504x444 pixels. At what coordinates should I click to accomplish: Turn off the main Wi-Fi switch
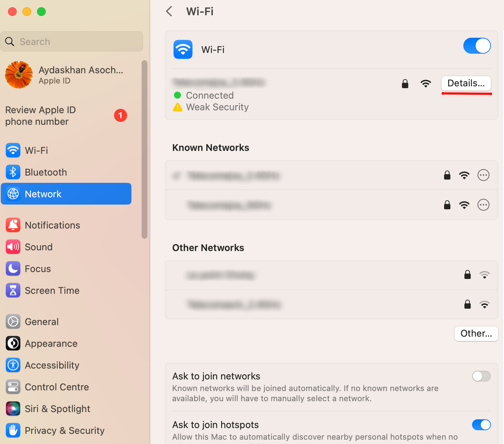477,46
